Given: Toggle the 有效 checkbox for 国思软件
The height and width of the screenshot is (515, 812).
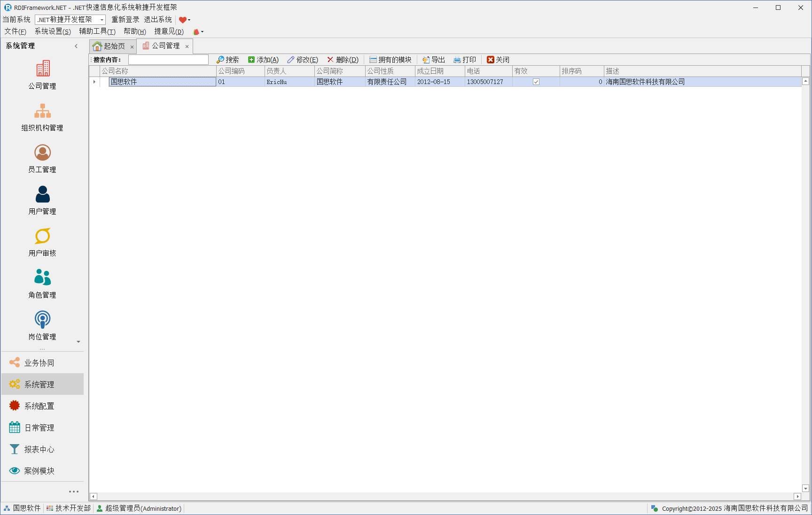Looking at the screenshot, I should tap(536, 82).
